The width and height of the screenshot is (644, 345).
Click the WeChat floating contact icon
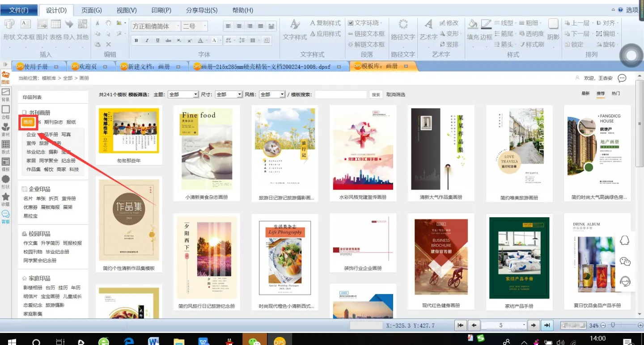[625, 261]
